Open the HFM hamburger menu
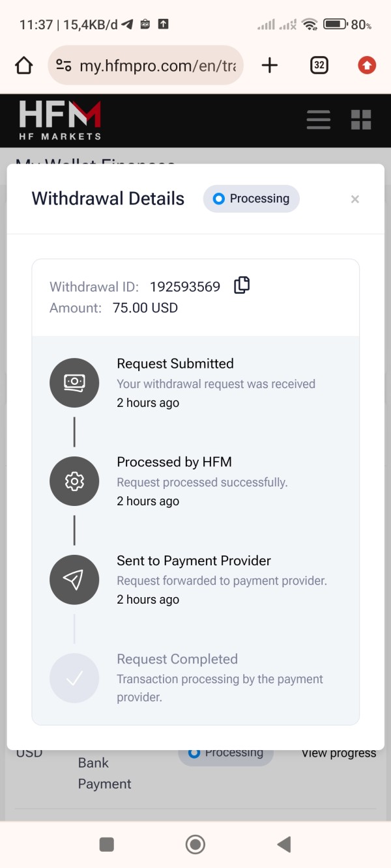Screen dimensions: 391x868 [x=319, y=120]
